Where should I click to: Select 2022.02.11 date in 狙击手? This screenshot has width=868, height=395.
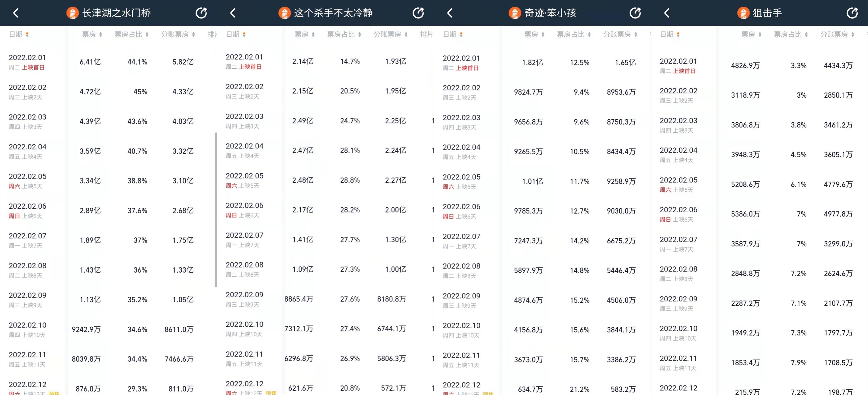[679, 358]
